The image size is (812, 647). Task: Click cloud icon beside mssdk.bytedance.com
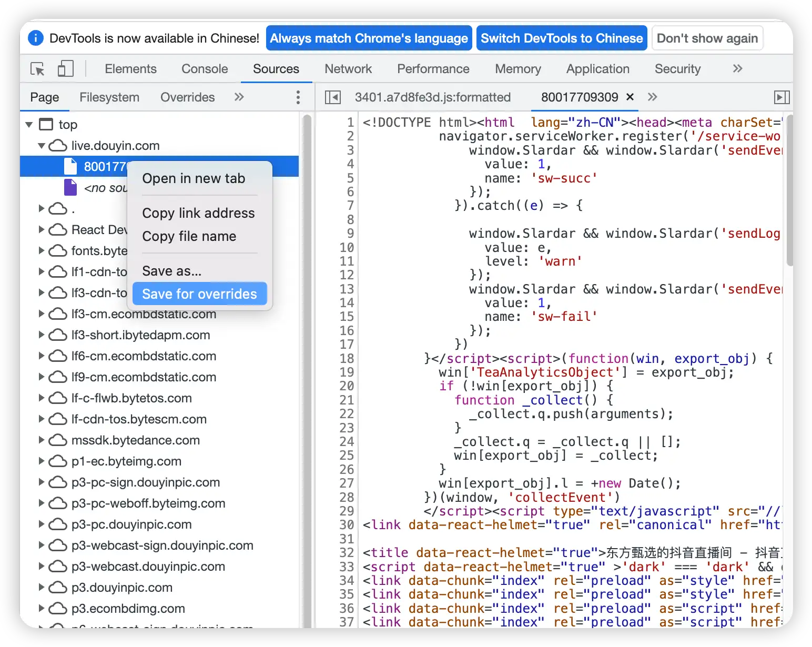coord(58,440)
